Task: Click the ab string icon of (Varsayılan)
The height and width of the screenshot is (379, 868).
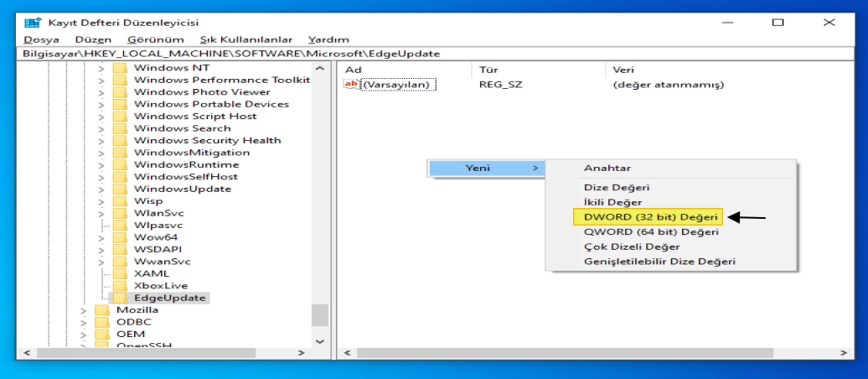Action: 352,85
